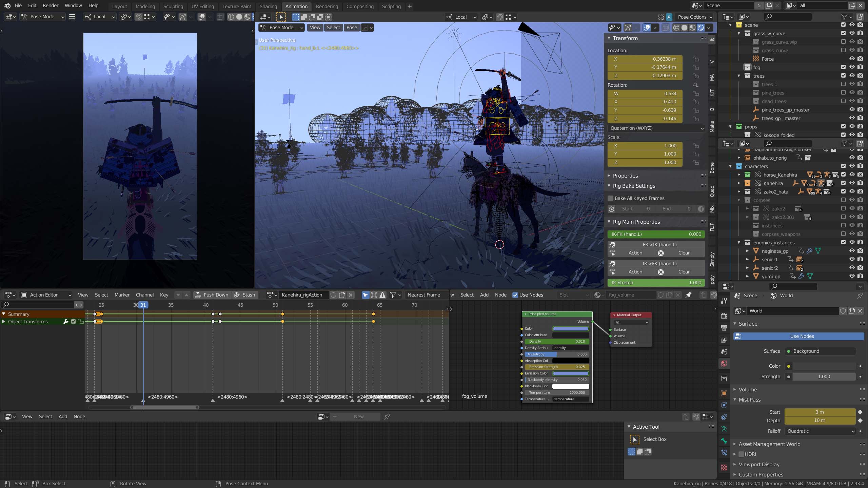Screen dimensions: 868x488
Task: Toggle the action fake user shield
Action: (333, 295)
